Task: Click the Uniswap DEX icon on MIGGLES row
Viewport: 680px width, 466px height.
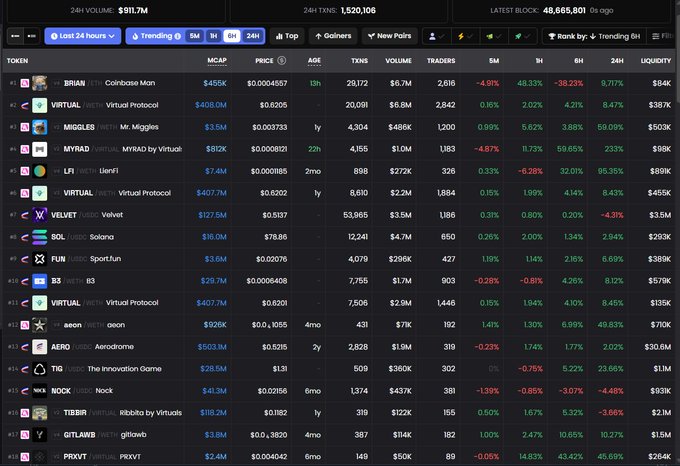Action: [25, 127]
